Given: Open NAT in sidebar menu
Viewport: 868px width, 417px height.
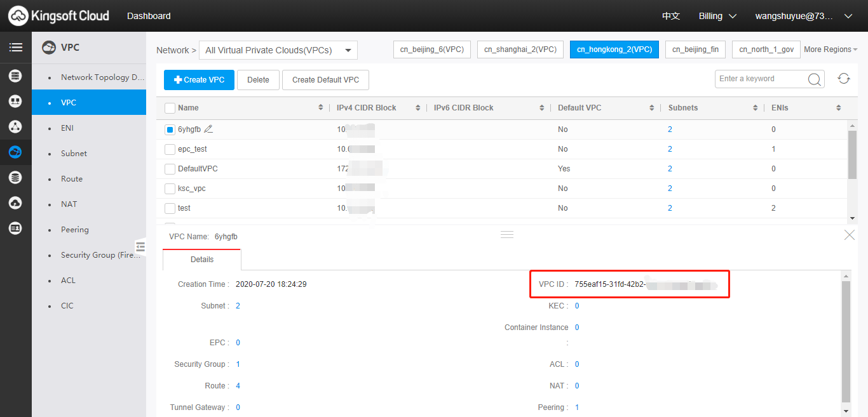Looking at the screenshot, I should (89, 204).
